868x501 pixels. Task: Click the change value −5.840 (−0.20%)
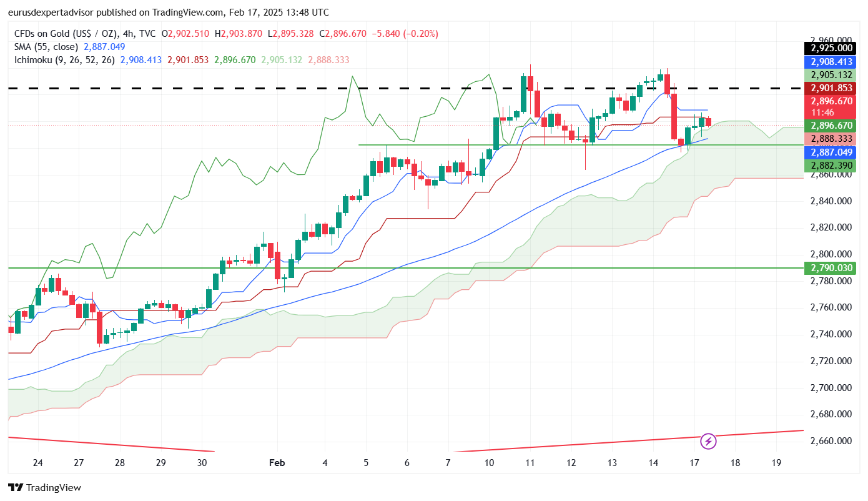pyautogui.click(x=405, y=34)
